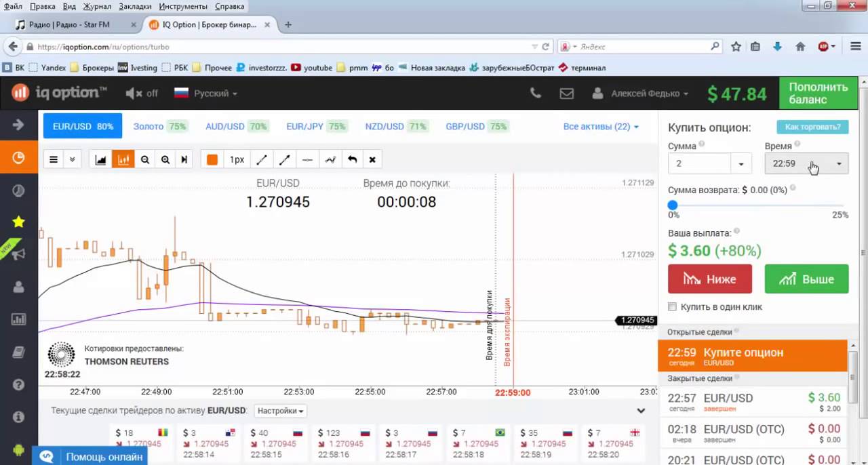Open the book icon in sidebar

coord(18,352)
